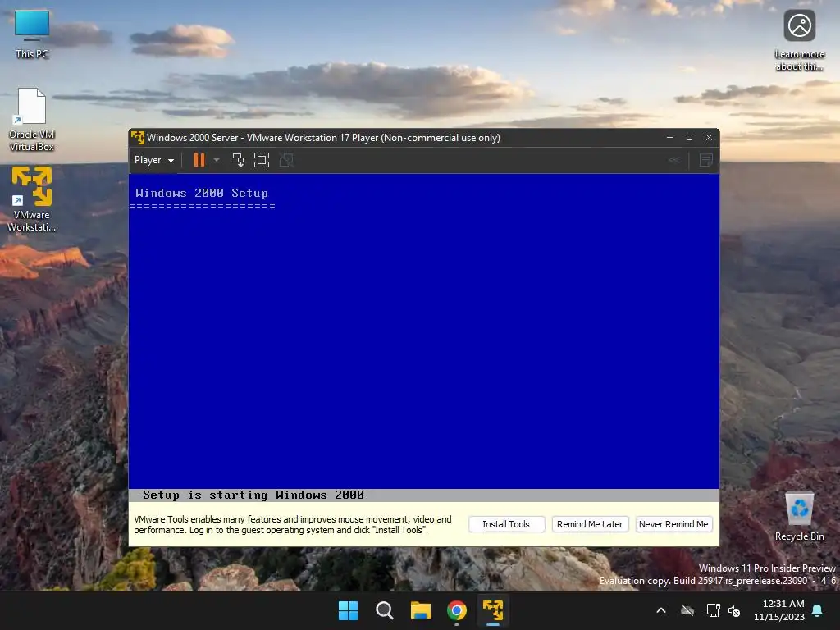Click VMware Player taskbar icon
The image size is (840, 630).
coord(493,610)
